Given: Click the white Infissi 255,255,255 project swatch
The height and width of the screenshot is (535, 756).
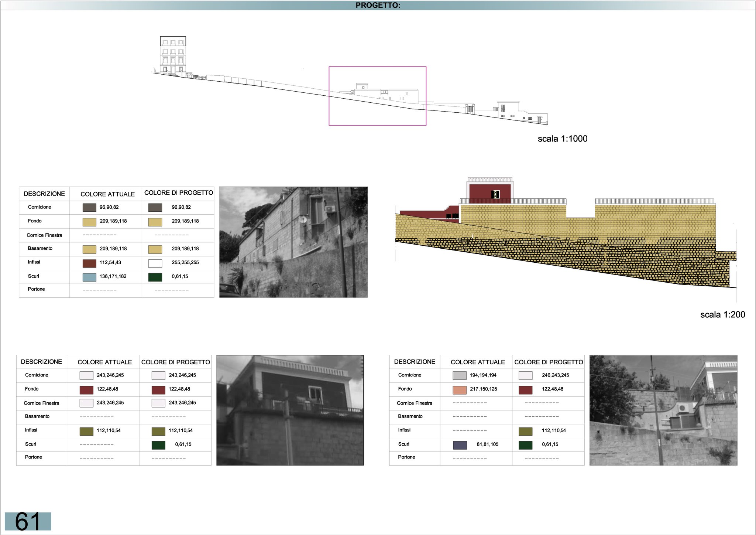Looking at the screenshot, I should coord(155,263).
